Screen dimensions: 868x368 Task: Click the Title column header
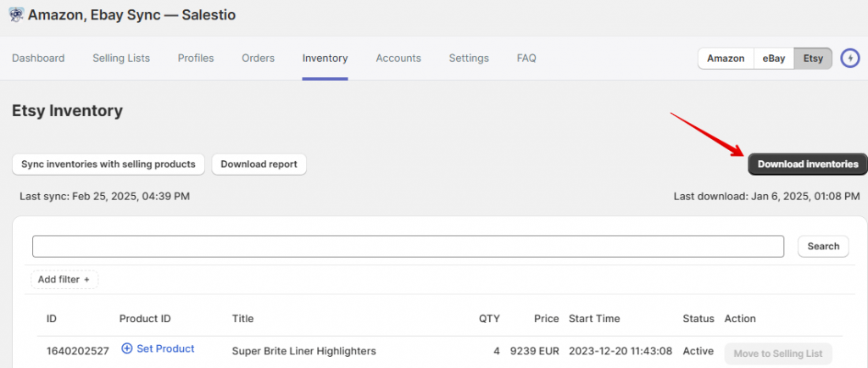click(x=242, y=319)
